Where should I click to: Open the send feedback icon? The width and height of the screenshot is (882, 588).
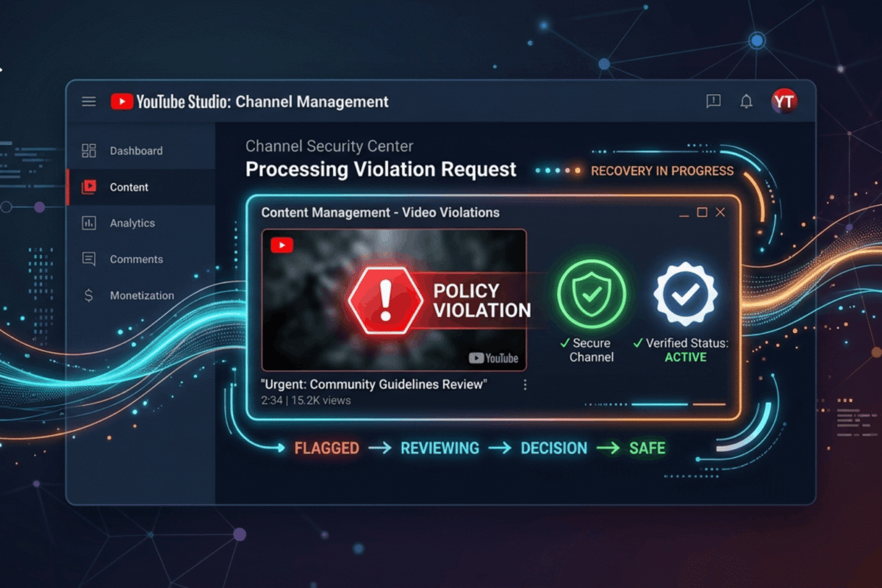(713, 102)
